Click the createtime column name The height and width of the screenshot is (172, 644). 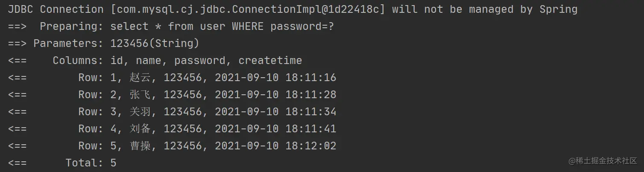[x=270, y=61]
